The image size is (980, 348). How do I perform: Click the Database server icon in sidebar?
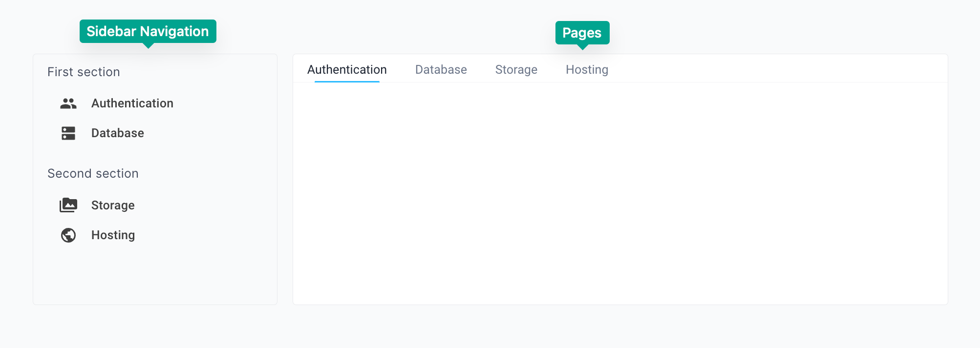(x=68, y=133)
